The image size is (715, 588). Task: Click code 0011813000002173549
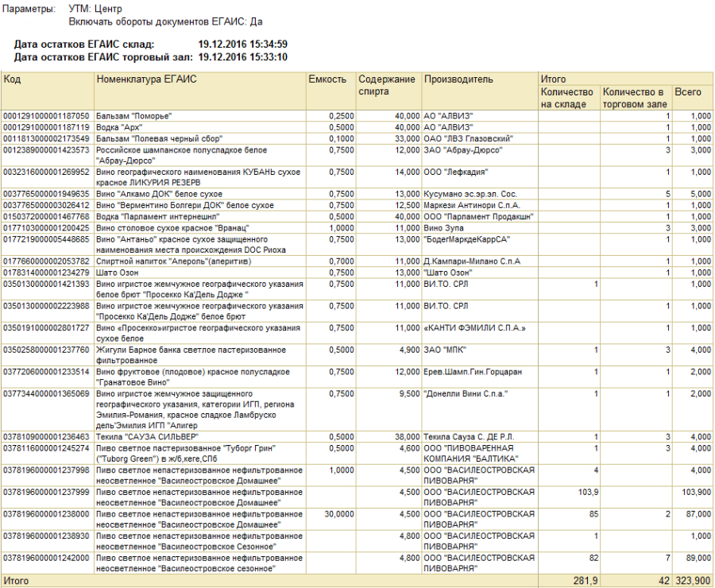coord(47,139)
